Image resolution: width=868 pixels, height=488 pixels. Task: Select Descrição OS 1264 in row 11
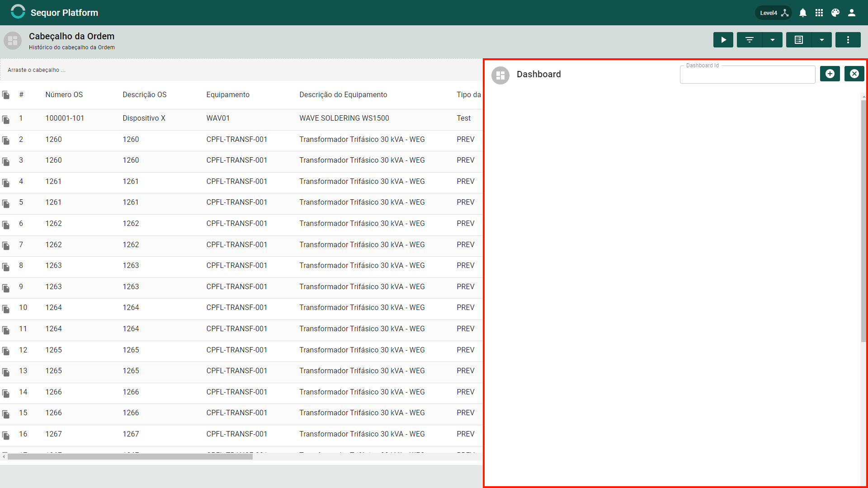coord(131,328)
